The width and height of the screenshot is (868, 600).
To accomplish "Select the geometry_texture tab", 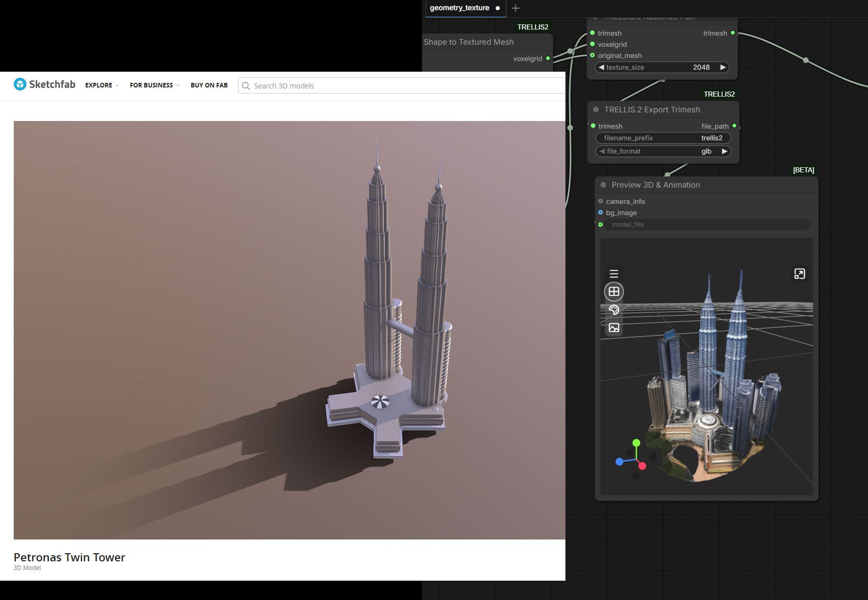I will [459, 8].
